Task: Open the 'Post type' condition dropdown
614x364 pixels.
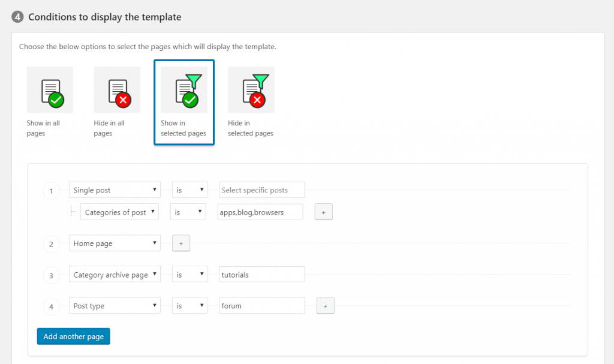Action: pos(115,306)
